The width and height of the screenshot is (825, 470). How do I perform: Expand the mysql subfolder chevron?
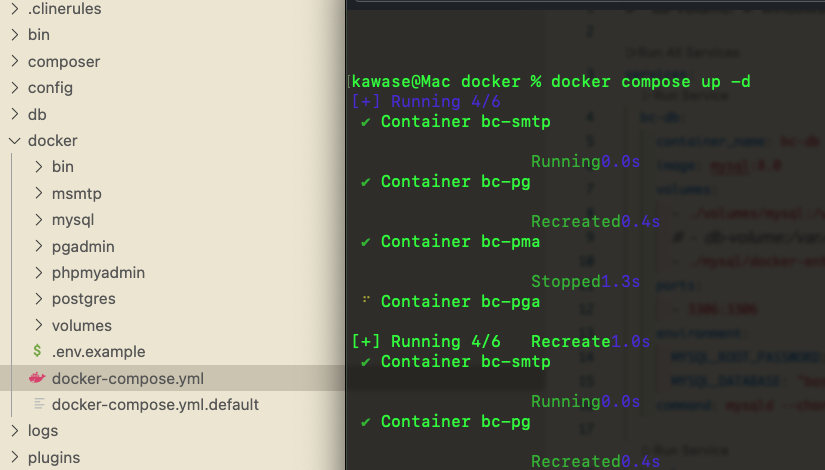(38, 220)
